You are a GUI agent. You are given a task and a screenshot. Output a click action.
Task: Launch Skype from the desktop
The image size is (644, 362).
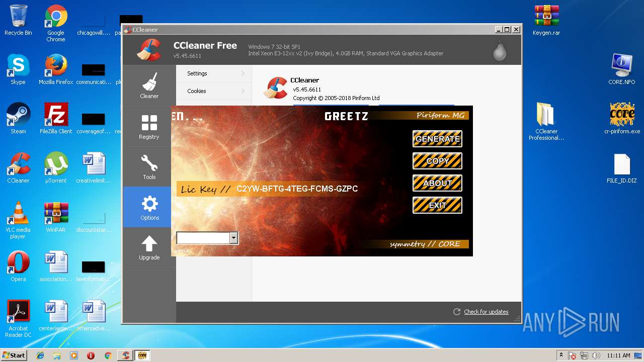pos(18,69)
